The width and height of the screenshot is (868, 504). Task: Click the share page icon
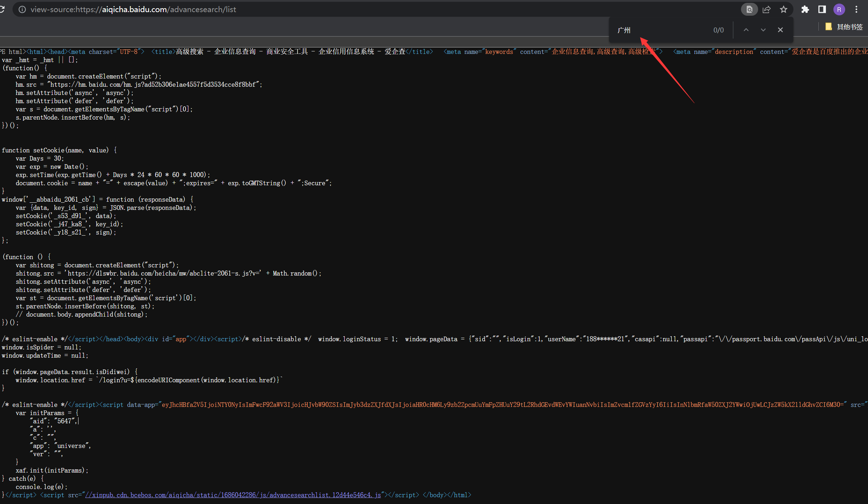[x=766, y=9]
